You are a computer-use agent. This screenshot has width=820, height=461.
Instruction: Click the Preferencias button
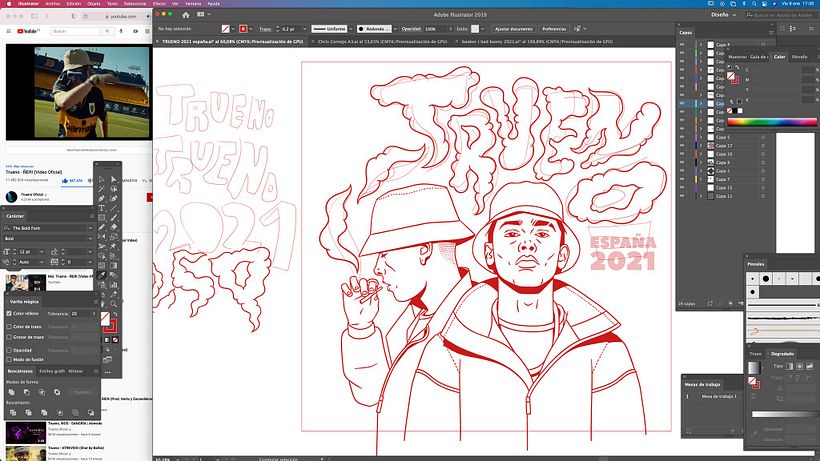(554, 29)
